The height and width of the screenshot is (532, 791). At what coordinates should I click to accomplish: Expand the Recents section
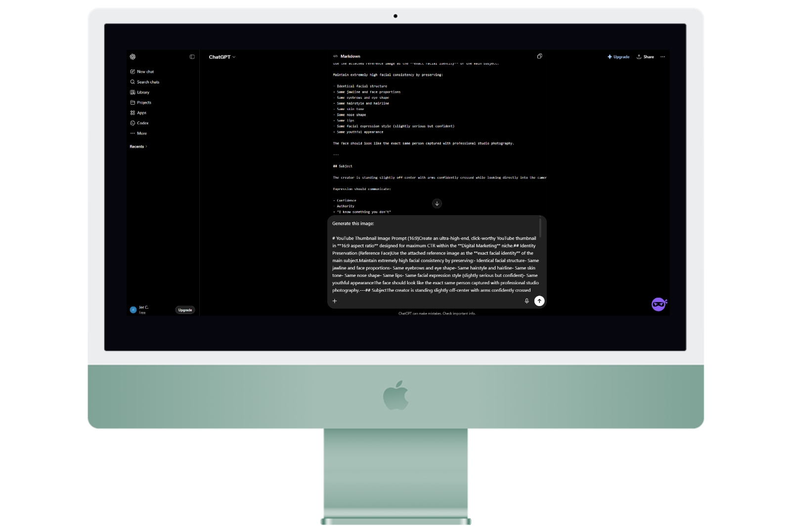138,147
